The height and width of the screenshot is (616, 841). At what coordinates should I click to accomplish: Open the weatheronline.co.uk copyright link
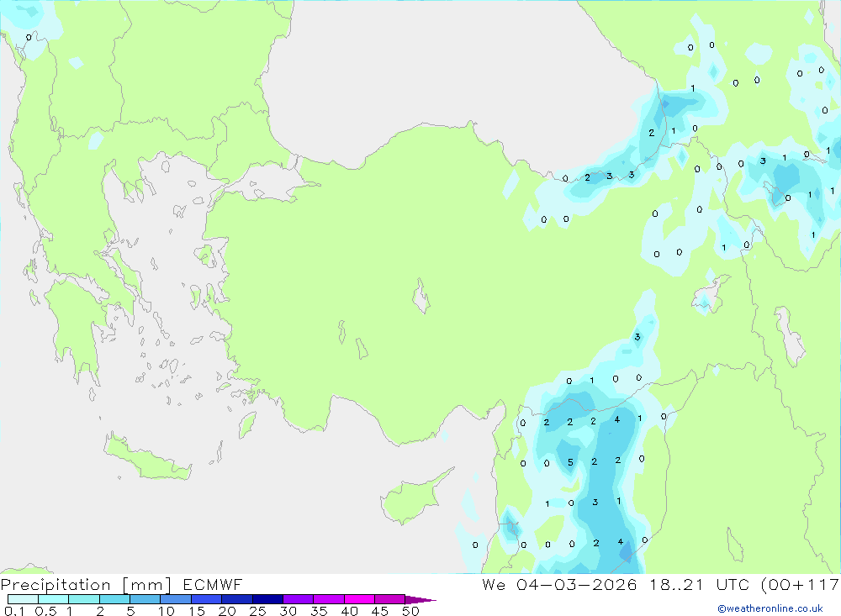[x=770, y=608]
